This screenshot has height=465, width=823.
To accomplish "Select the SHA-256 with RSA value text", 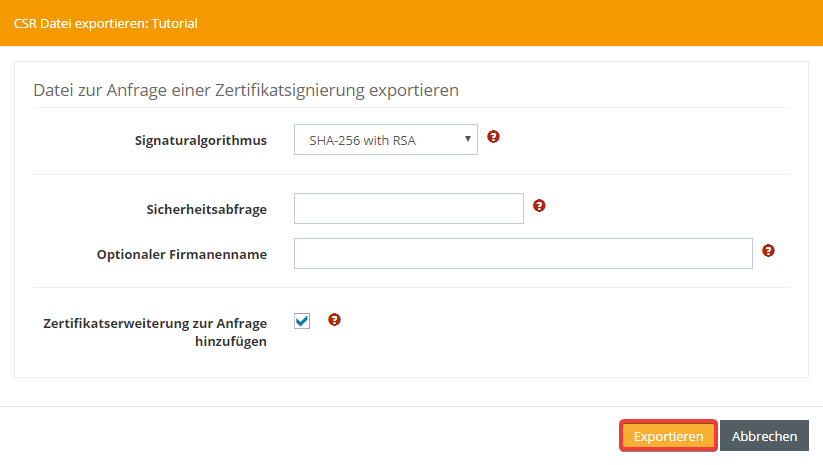I will [x=362, y=140].
